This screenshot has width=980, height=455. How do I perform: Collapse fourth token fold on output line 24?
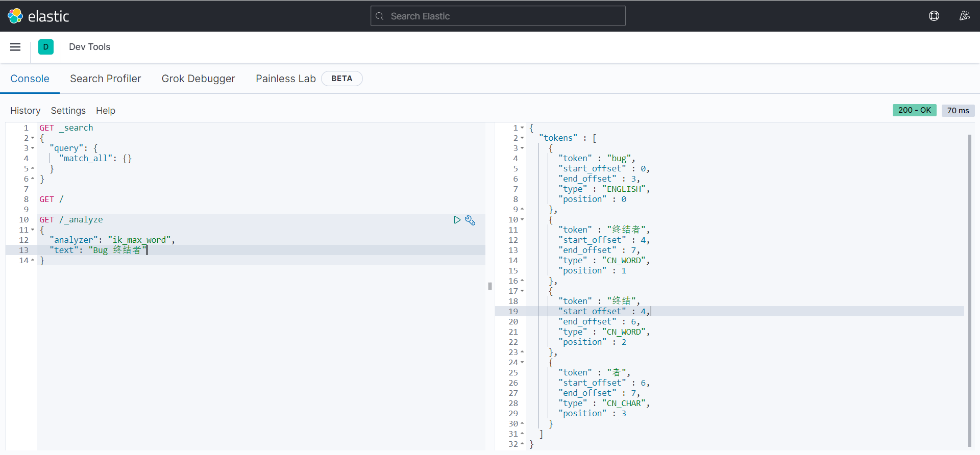coord(522,363)
